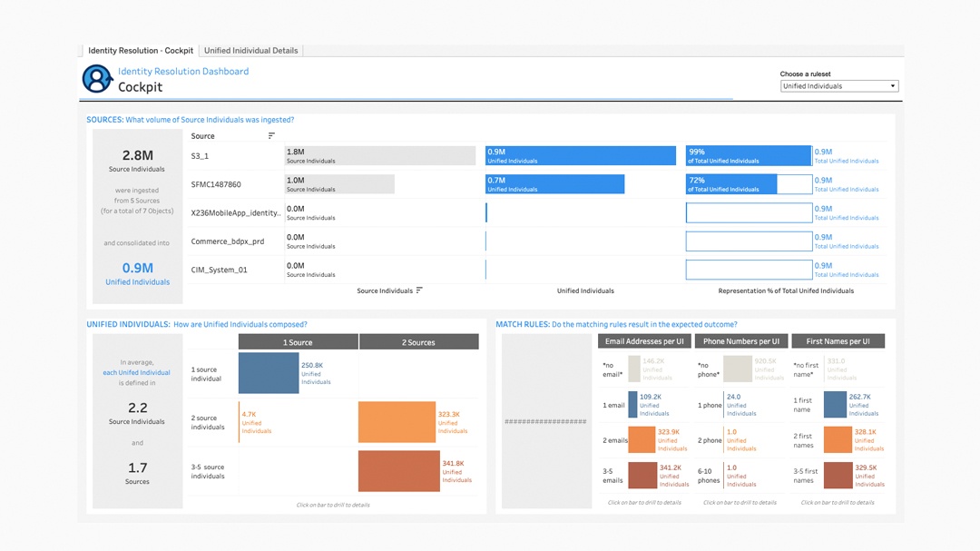Switch to Unified Individual Details tab
Image resolution: width=980 pixels, height=551 pixels.
click(x=250, y=51)
